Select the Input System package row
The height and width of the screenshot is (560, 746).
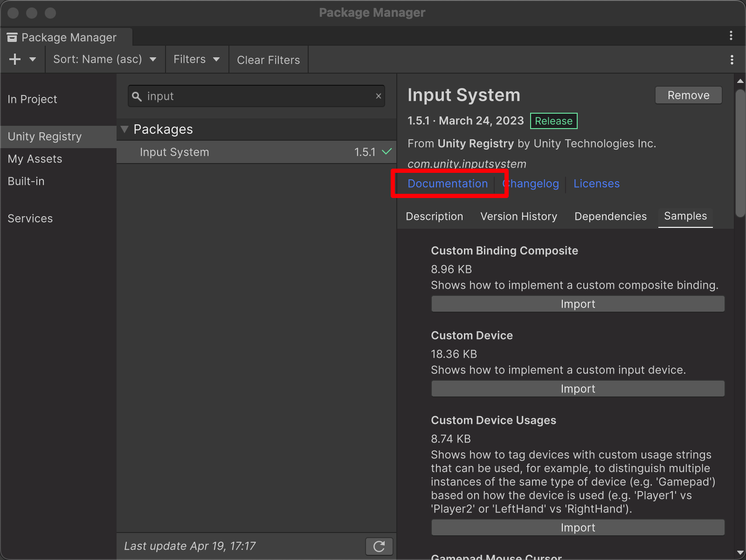(x=256, y=152)
